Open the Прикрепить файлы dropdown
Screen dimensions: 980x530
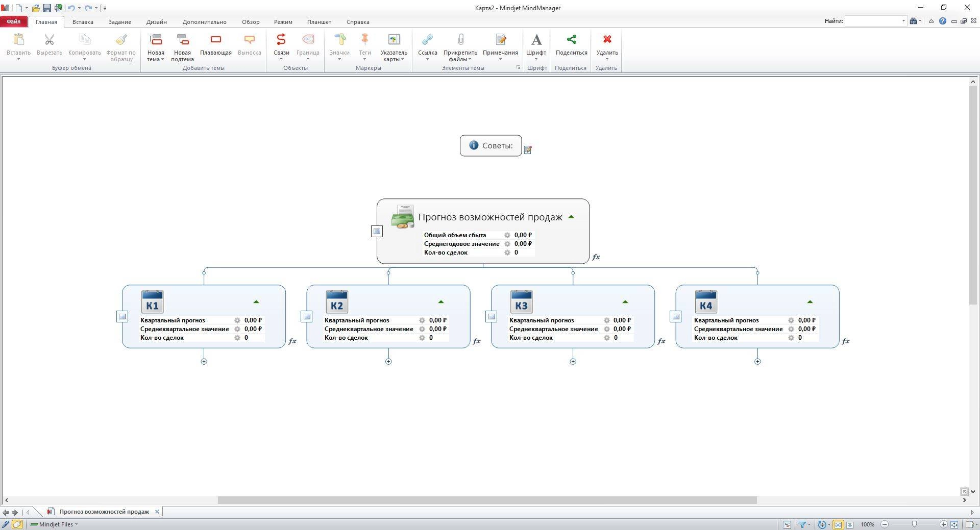point(469,60)
